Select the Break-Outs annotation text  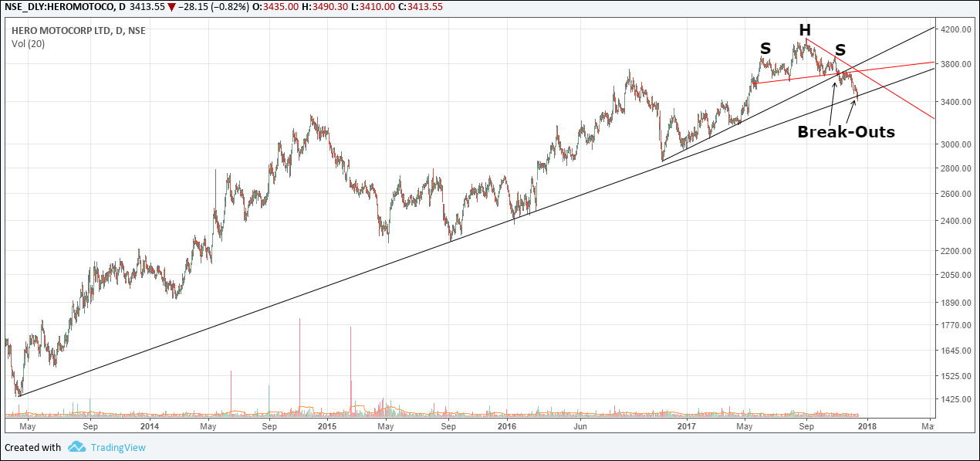point(846,132)
